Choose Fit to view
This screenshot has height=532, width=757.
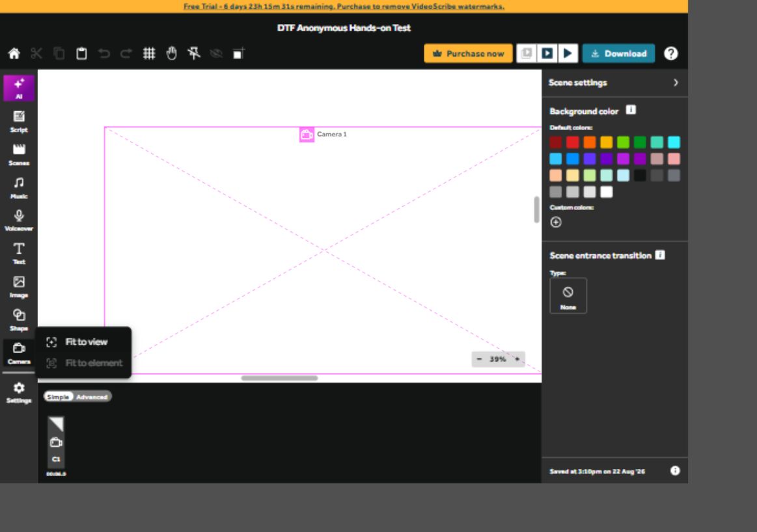coord(83,342)
